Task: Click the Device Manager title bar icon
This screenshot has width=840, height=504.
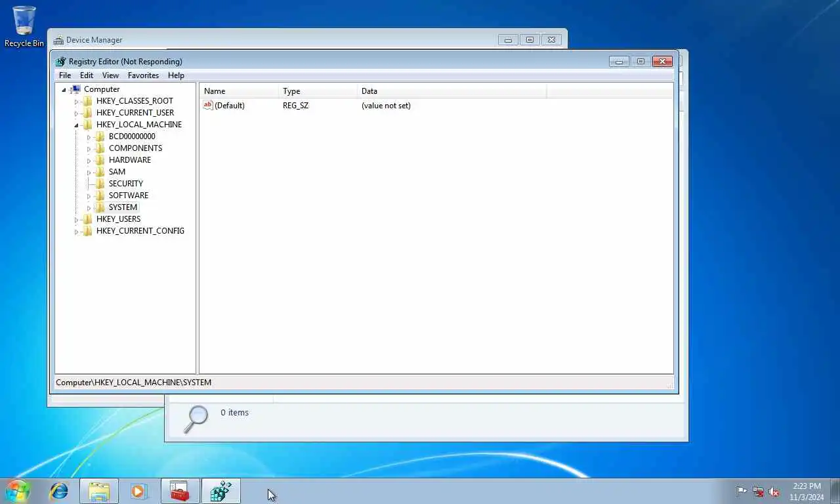Action: pyautogui.click(x=58, y=40)
